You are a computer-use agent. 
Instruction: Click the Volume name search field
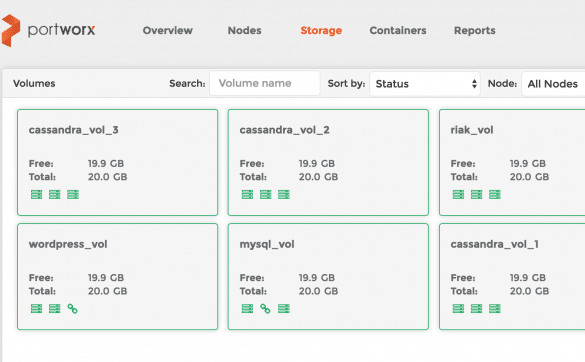pyautogui.click(x=265, y=83)
